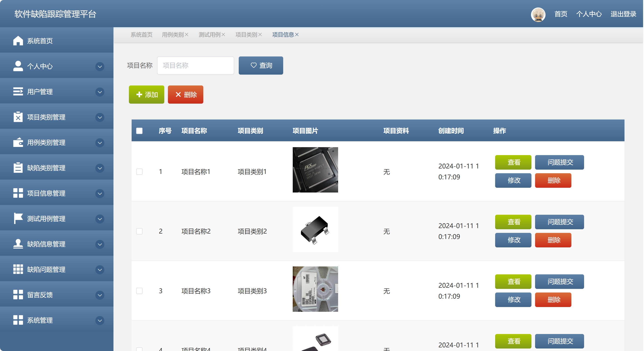Click the grid icon for 缺陷问题管理
The height and width of the screenshot is (351, 644).
[18, 269]
